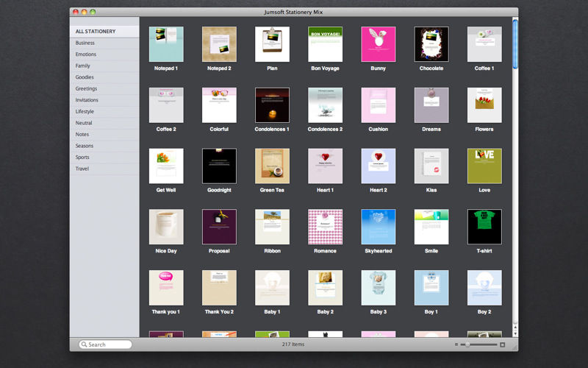The height and width of the screenshot is (368, 588).
Task: Select the pink Bunny template
Action: point(379,44)
